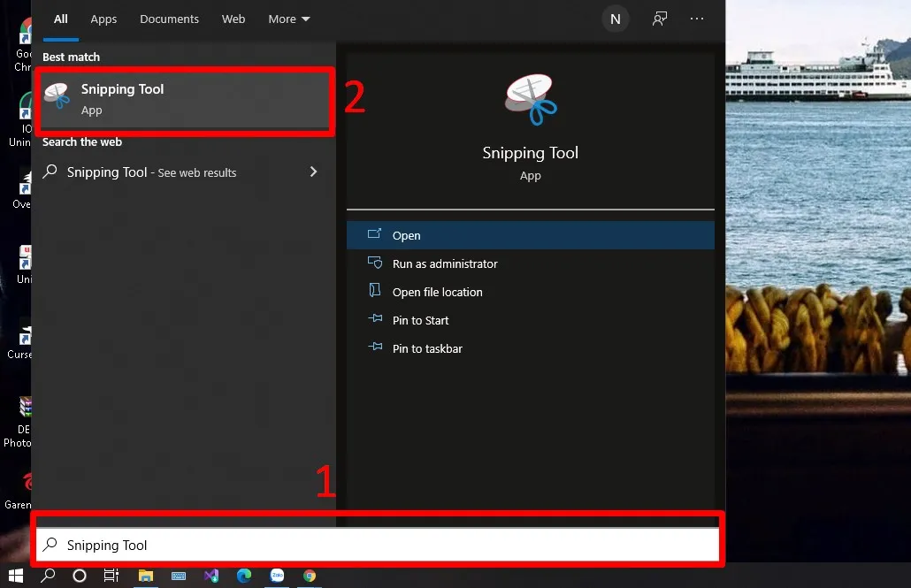The image size is (911, 588).
Task: Click the Pin to taskbar pin icon
Action: point(374,348)
